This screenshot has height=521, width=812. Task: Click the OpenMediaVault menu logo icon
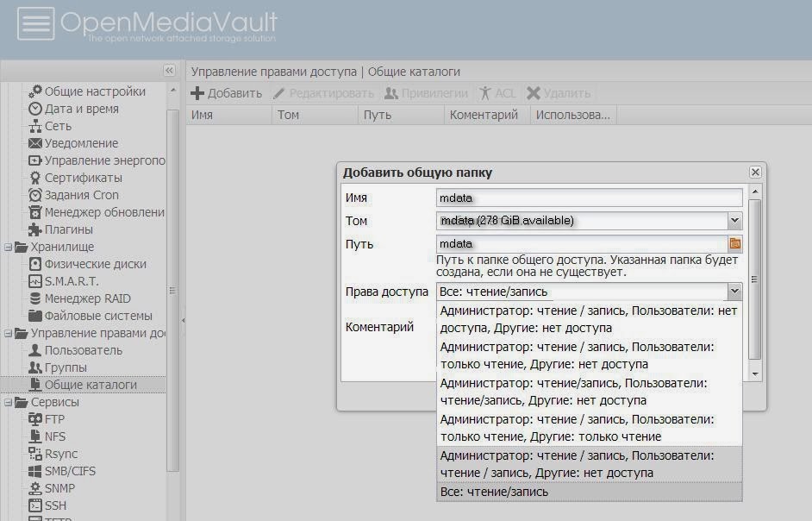click(x=35, y=23)
